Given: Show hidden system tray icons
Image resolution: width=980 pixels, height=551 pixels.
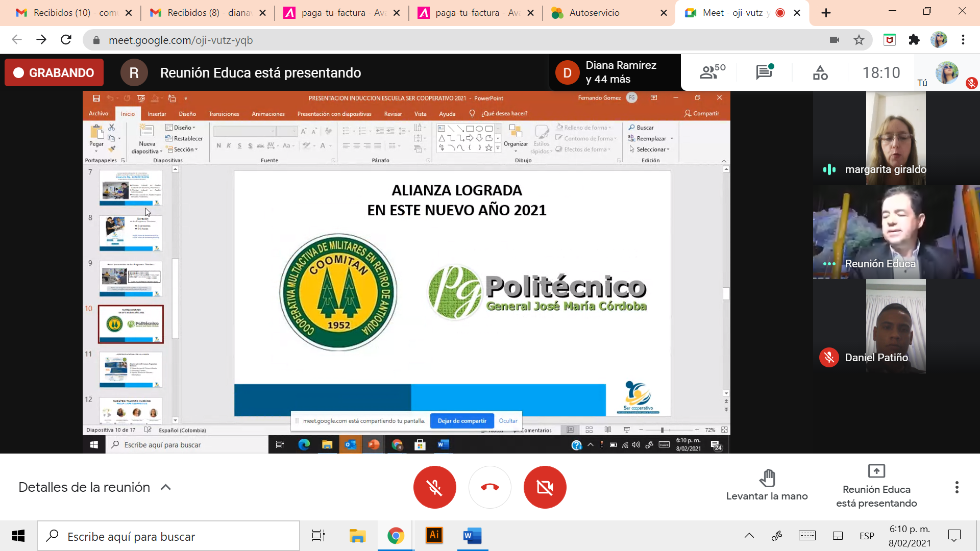Looking at the screenshot, I should 749,536.
